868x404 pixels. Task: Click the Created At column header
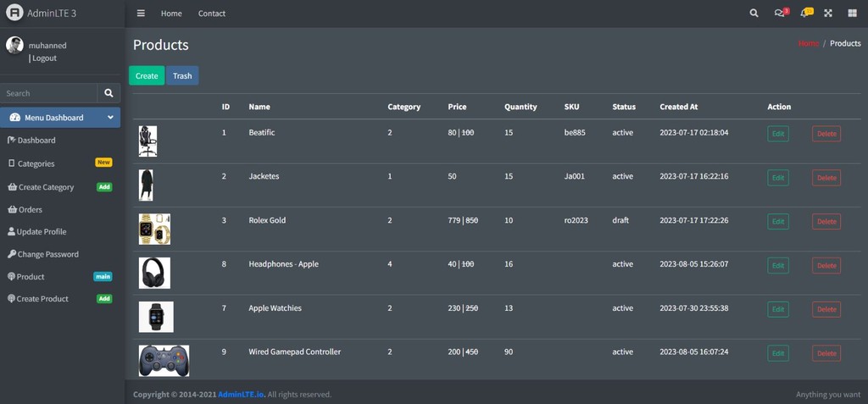coord(678,107)
